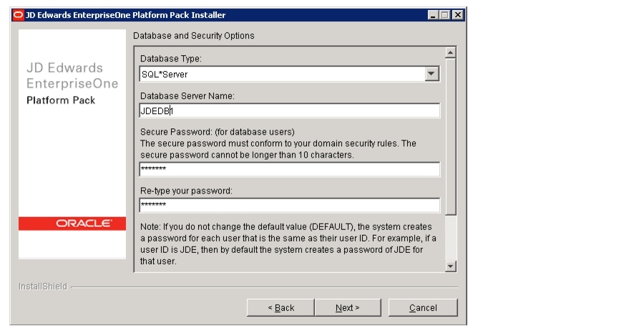644x331 pixels.
Task: Click the scroll down arrow of the options panel
Action: pos(451,266)
